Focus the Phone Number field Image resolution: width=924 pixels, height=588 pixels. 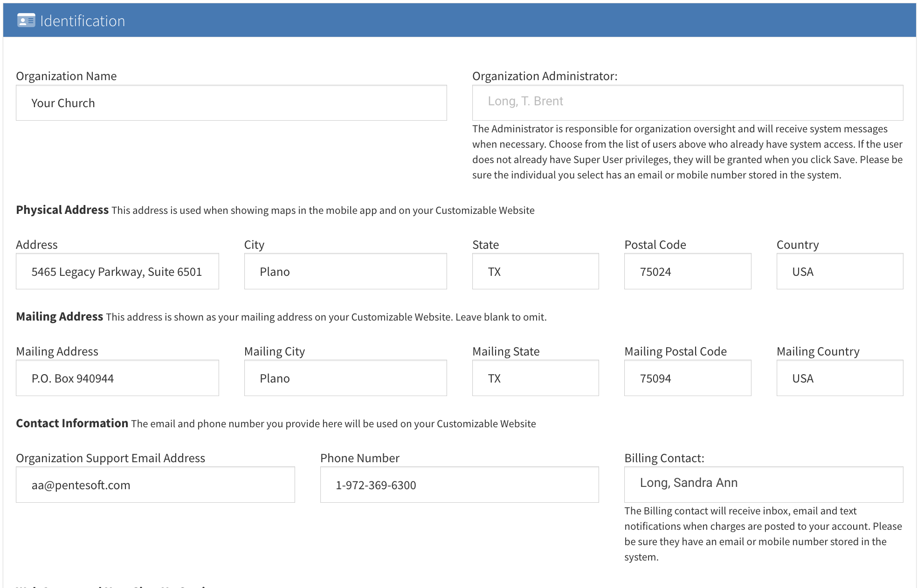tap(459, 485)
